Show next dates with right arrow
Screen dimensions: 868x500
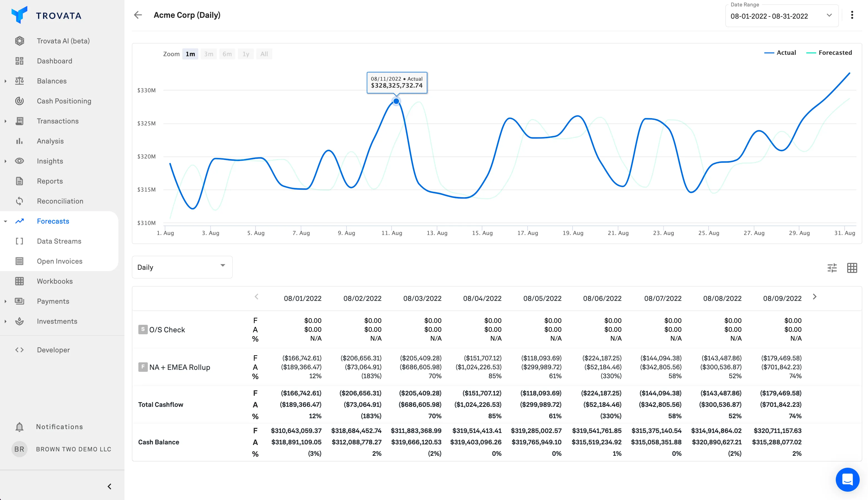(814, 297)
